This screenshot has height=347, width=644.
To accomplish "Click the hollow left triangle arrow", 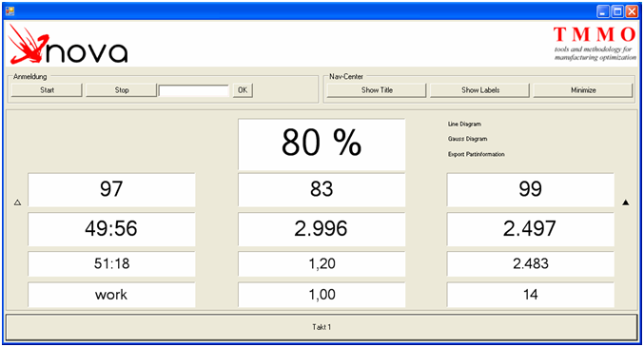I will click(x=17, y=202).
